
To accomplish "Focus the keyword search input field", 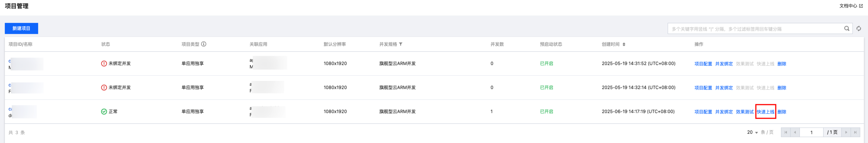I will point(755,28).
